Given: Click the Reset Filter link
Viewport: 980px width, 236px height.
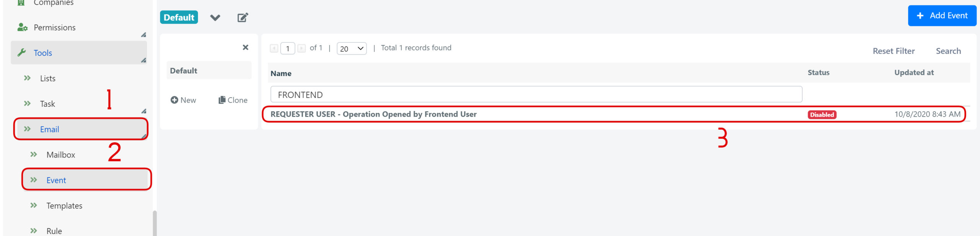Looking at the screenshot, I should tap(893, 51).
